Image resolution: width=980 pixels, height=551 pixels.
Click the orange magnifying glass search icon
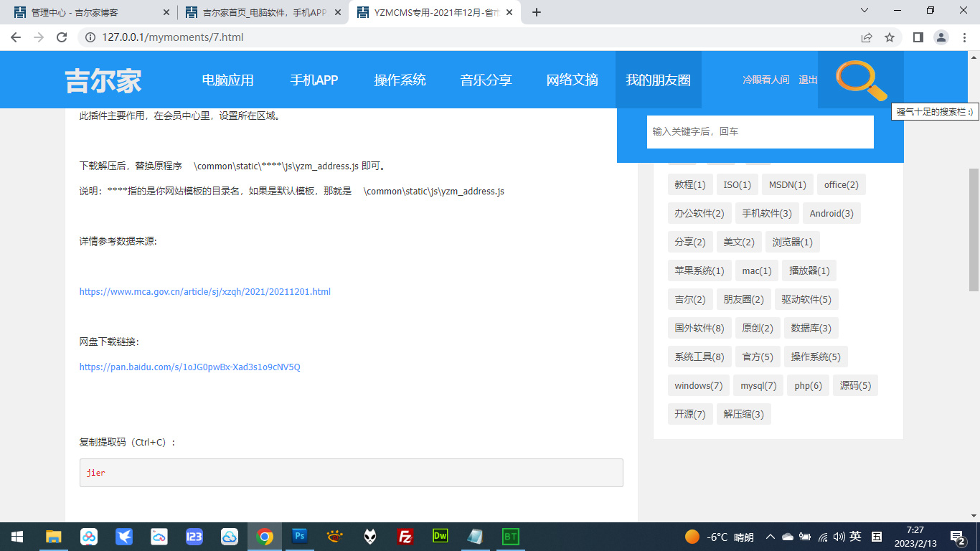[861, 80]
